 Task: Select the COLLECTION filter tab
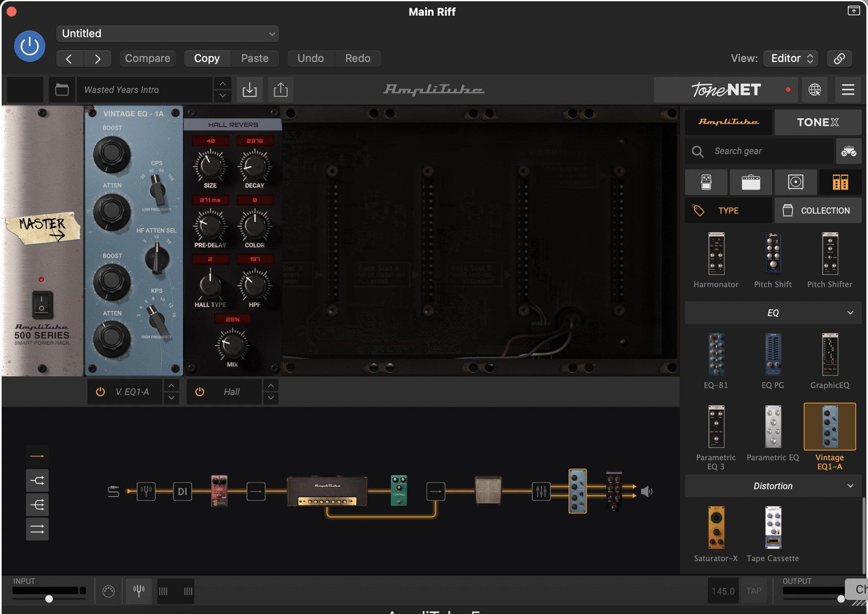pos(818,211)
